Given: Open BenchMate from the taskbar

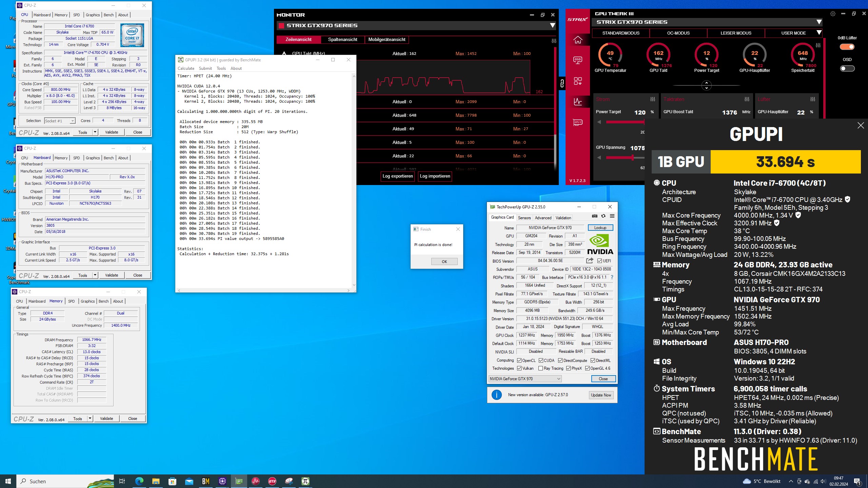Looking at the screenshot, I should [x=205, y=481].
